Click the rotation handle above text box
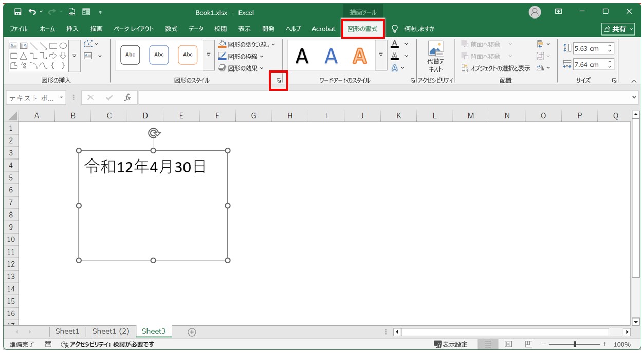The height and width of the screenshot is (353, 644). [x=153, y=133]
